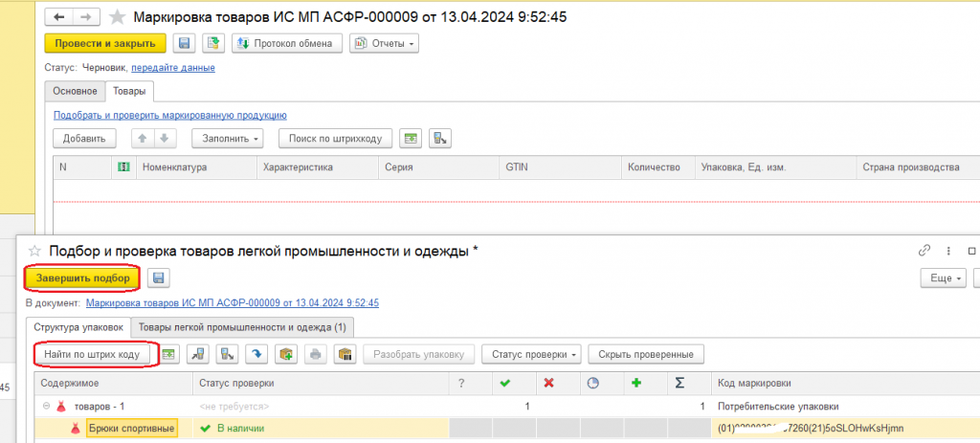Expand the Статус проверки dropdown
Screen dimensions: 980x443
531,354
